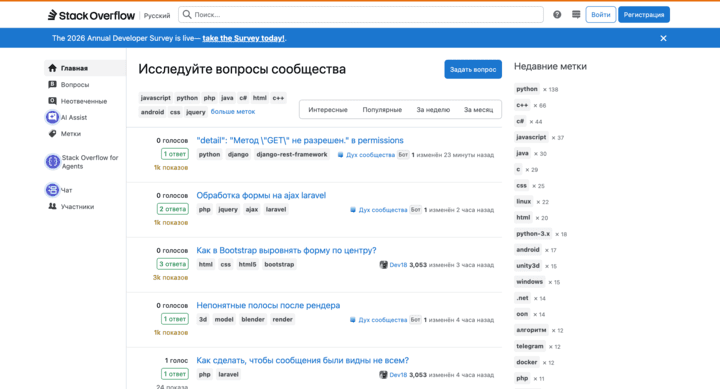Click the Регистрация button
This screenshot has height=389, width=720.
point(644,15)
